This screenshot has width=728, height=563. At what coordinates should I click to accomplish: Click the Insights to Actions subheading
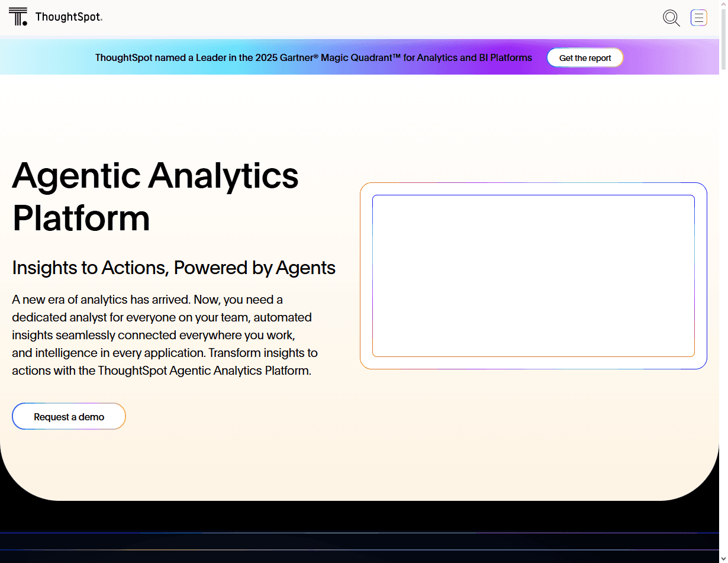(174, 268)
